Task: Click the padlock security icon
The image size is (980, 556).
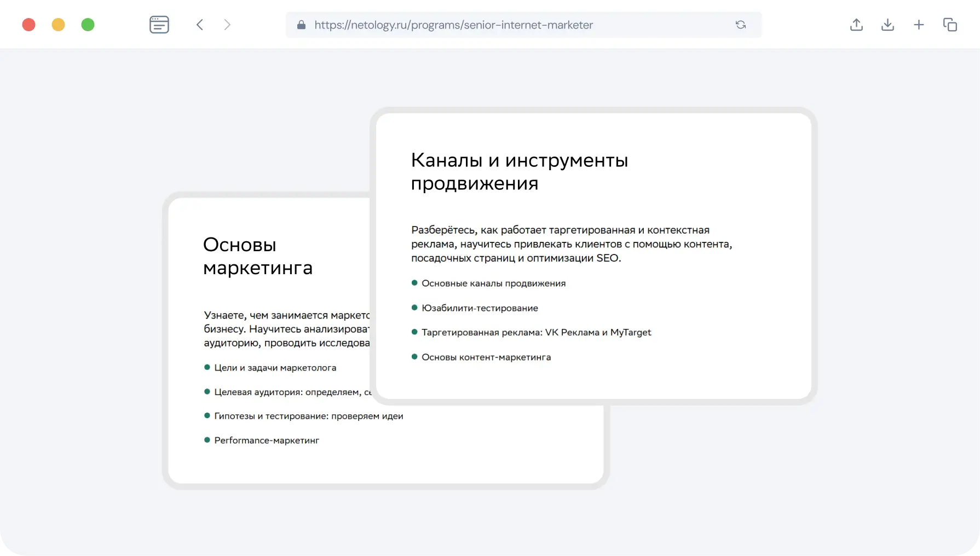Action: coord(301,25)
